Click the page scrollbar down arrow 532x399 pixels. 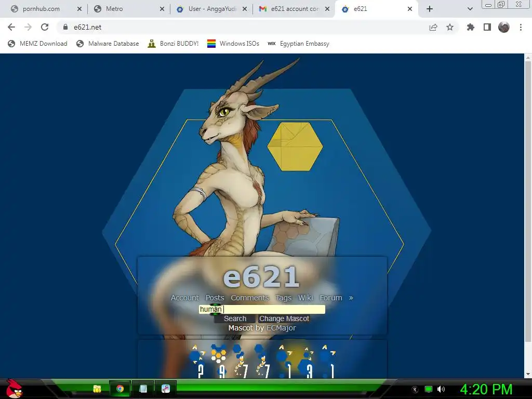click(x=528, y=374)
